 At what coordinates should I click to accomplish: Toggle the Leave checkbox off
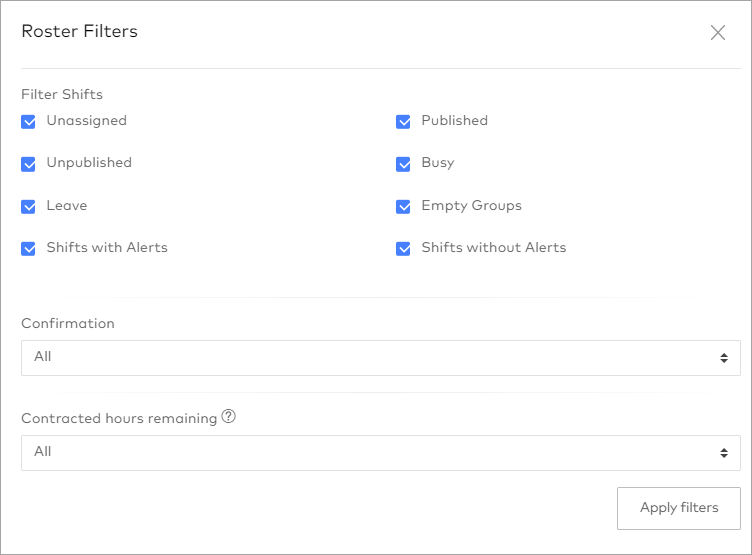29,206
